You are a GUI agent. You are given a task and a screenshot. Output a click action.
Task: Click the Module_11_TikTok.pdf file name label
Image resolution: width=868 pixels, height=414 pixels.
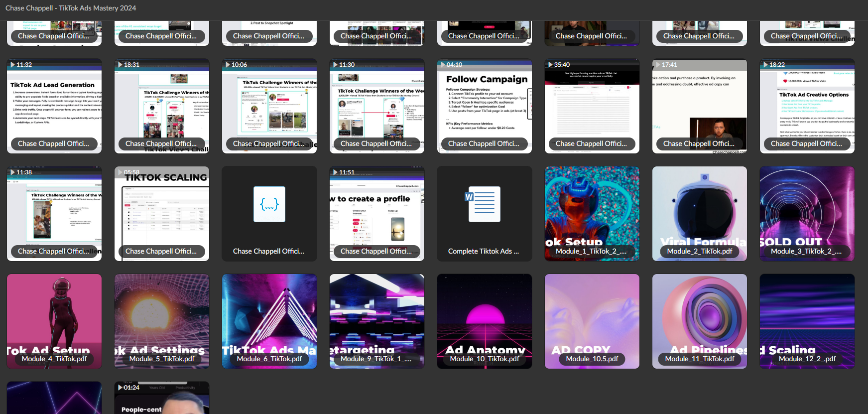pyautogui.click(x=700, y=359)
